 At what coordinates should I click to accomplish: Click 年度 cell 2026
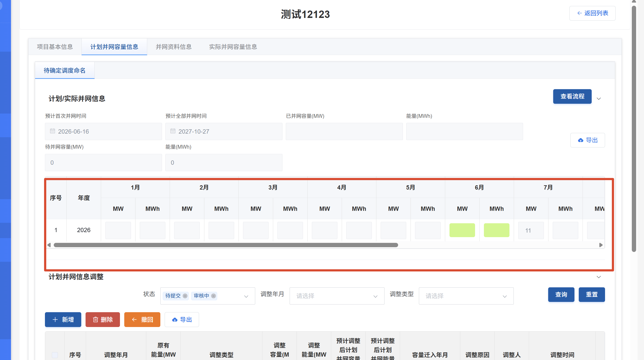pos(84,230)
